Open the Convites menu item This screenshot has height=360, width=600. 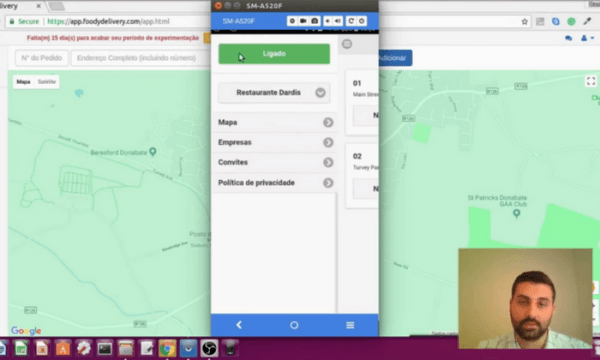[x=274, y=162]
